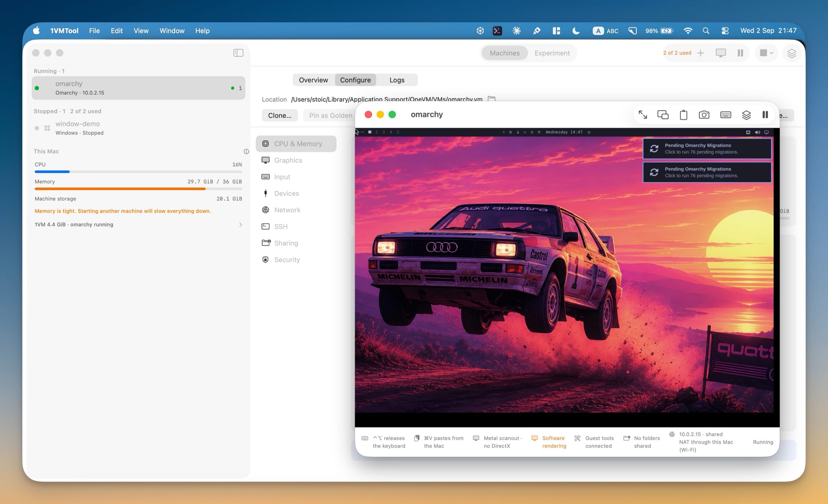Click the fullscreen expand arrows in omarchy window
Image resolution: width=828 pixels, height=504 pixels.
click(x=642, y=115)
